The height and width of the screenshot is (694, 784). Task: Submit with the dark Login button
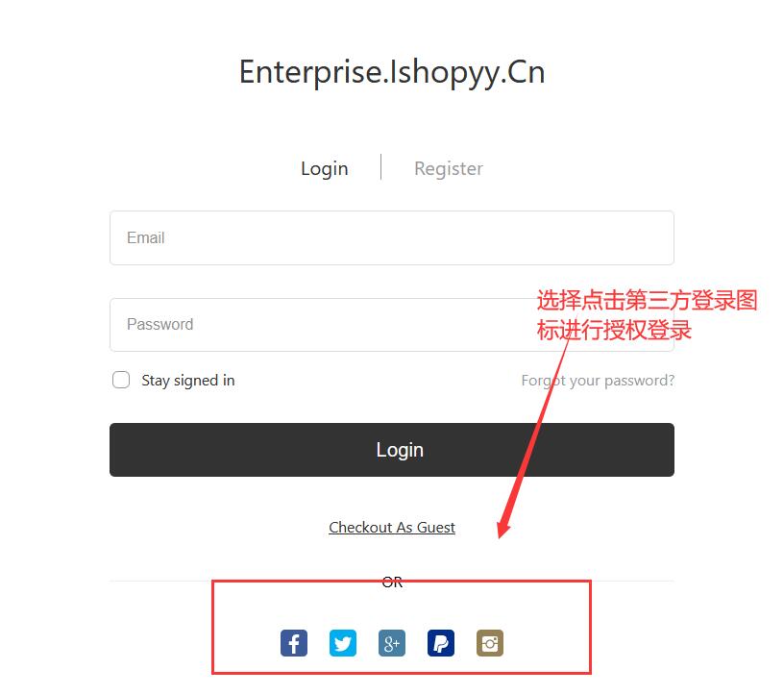click(x=391, y=450)
